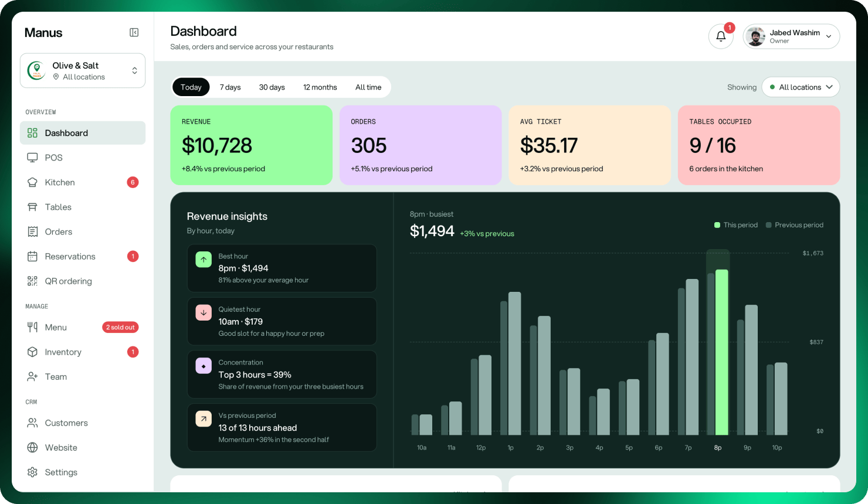Open the All locations filter dropdown
This screenshot has height=504, width=868.
[x=801, y=87]
